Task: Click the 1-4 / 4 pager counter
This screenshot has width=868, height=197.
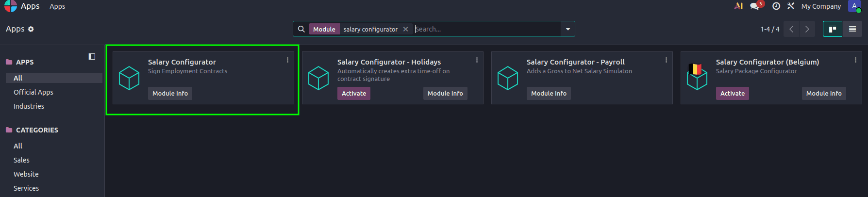Action: tap(770, 29)
